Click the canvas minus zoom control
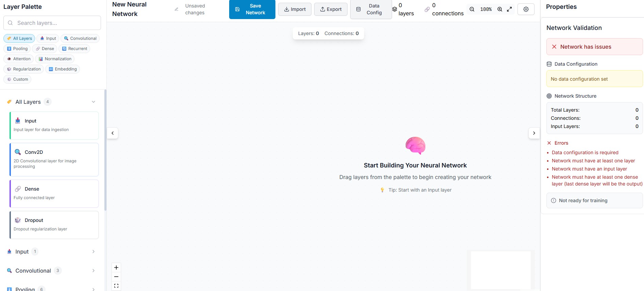644x291 pixels. click(x=116, y=277)
